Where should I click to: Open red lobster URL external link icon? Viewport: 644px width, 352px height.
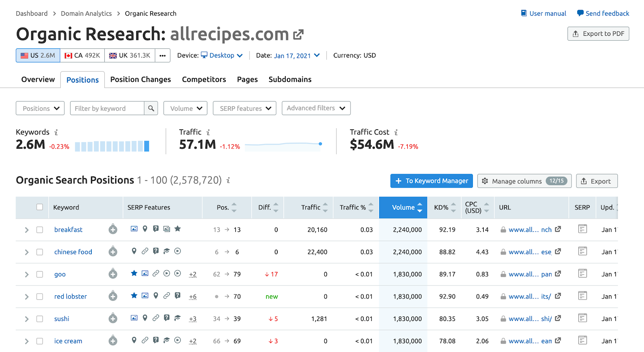558,296
